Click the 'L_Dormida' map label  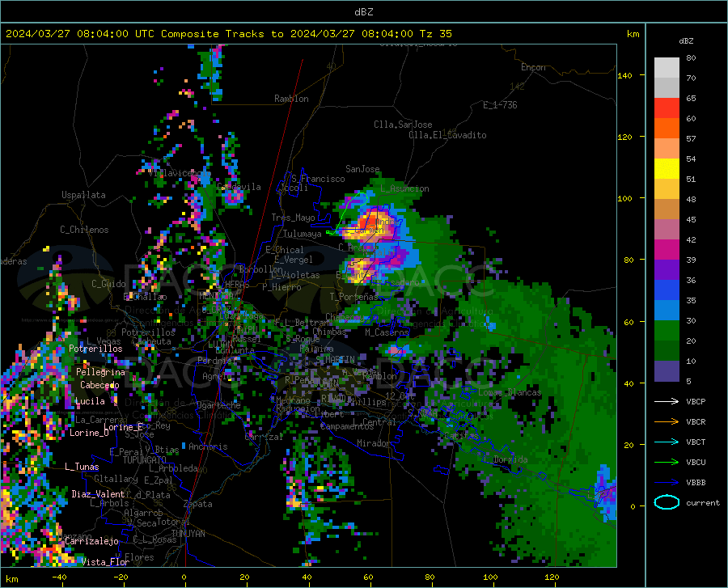(506, 459)
